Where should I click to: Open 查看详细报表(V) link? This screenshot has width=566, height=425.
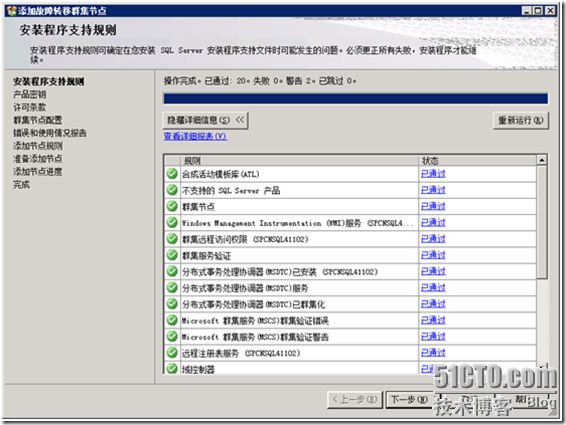195,136
